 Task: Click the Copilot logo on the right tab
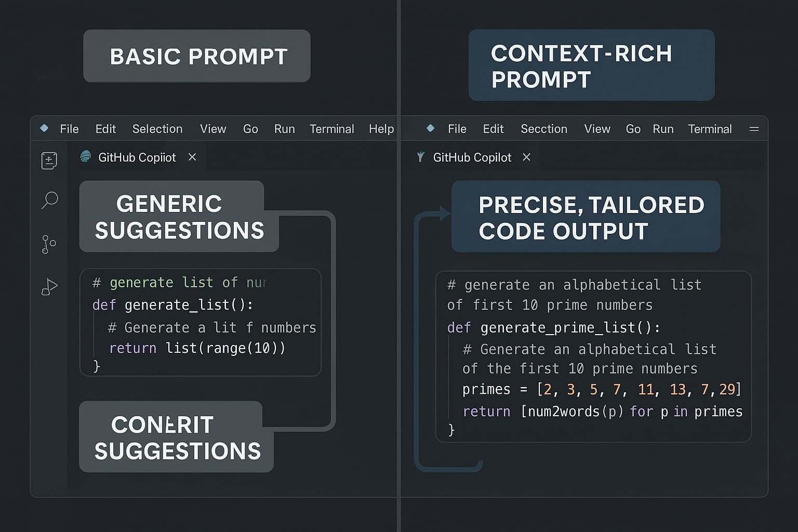click(420, 157)
